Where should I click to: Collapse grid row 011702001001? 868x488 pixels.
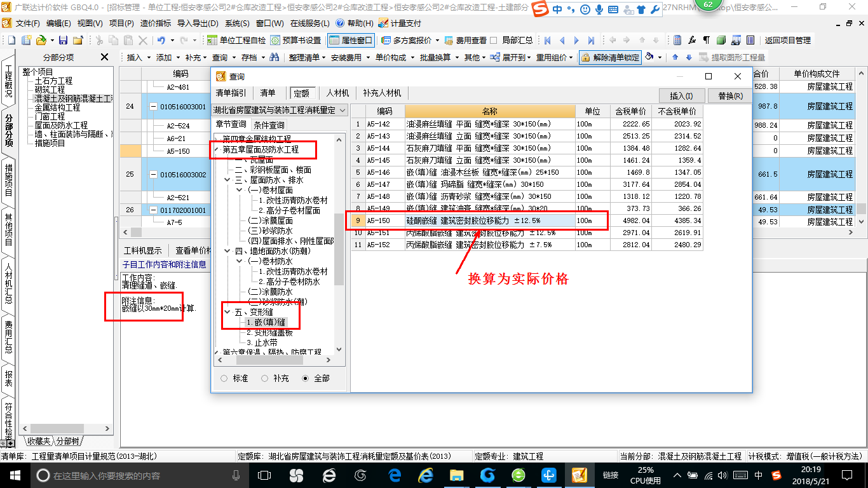[x=153, y=210]
